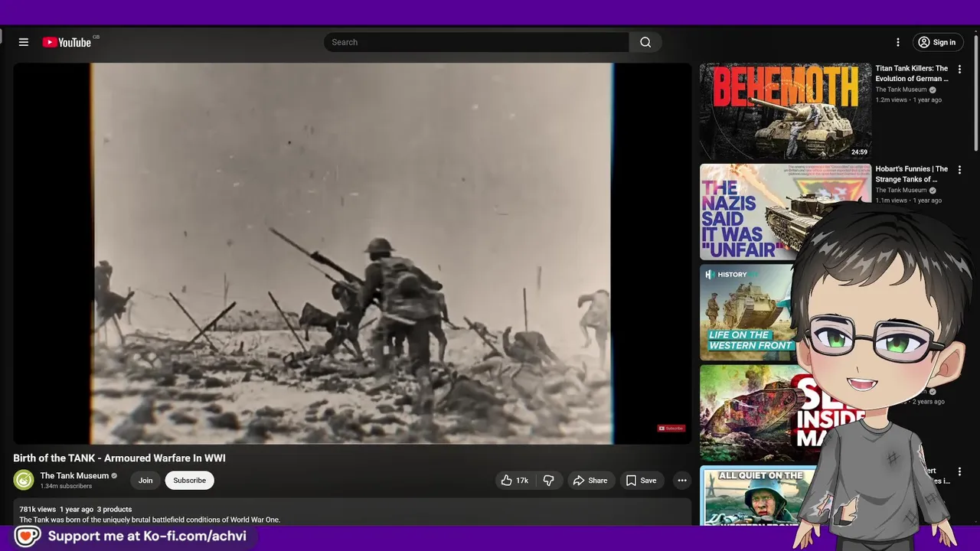Open Titan Tank Killers video title
Viewport: 980px width, 551px height.
[911, 73]
